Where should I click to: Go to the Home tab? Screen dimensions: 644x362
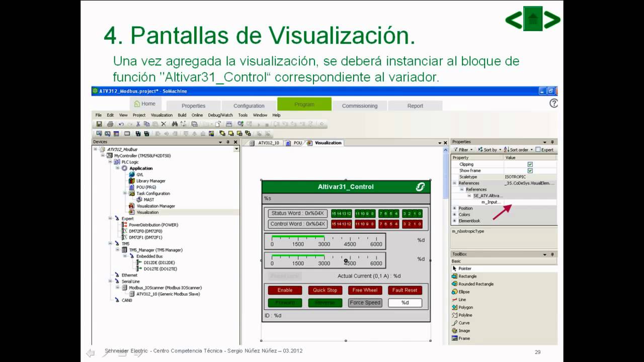[145, 104]
